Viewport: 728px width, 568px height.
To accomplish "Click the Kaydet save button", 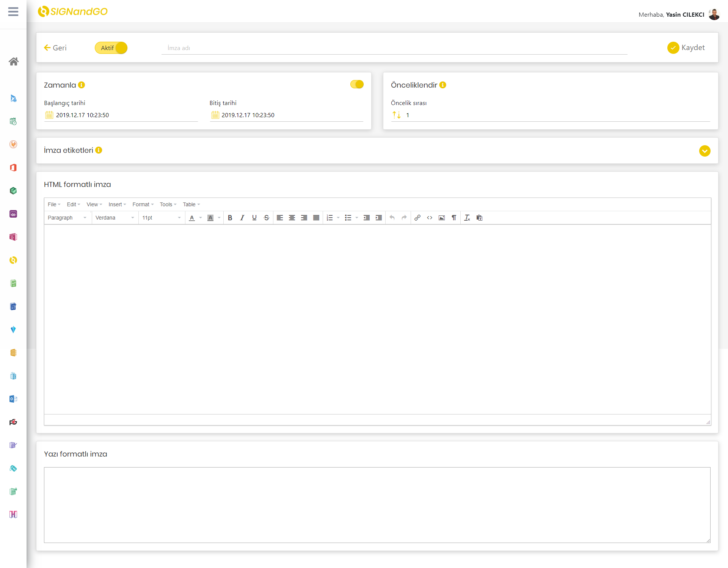I will point(687,47).
